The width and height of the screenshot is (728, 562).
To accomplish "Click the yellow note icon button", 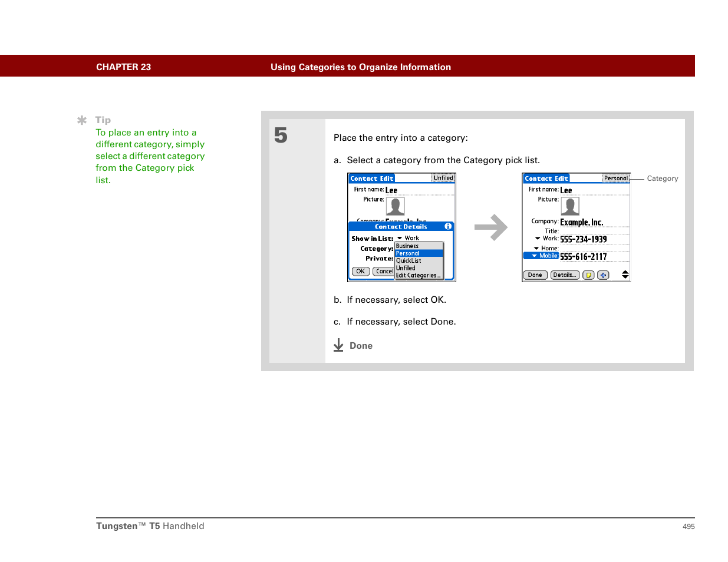I will [x=588, y=275].
